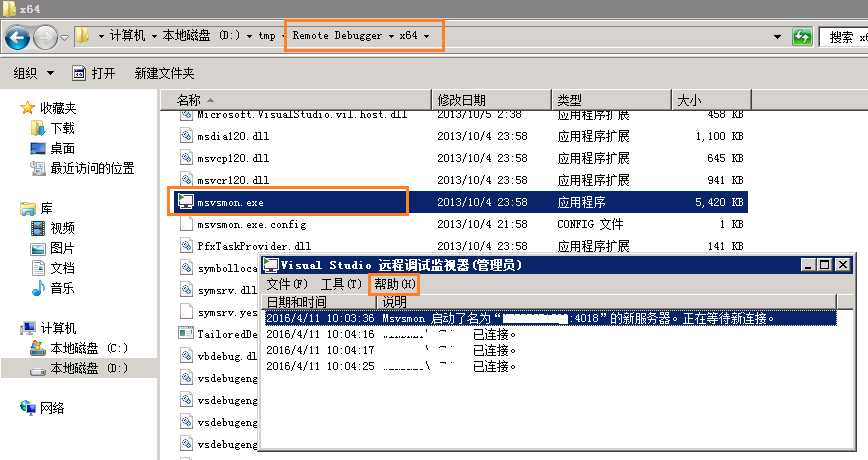Select file name msvcp120.dll
The image size is (868, 460).
tap(233, 158)
